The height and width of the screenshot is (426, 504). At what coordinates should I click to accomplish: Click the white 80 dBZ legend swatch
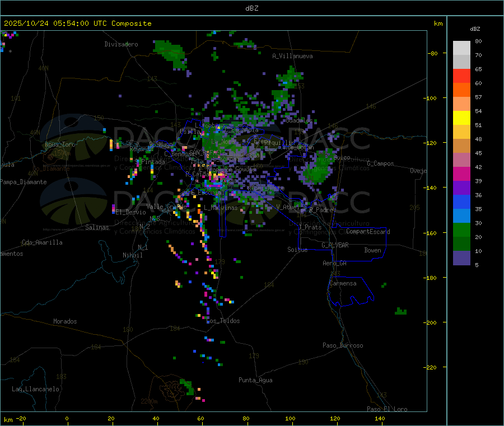click(x=461, y=48)
